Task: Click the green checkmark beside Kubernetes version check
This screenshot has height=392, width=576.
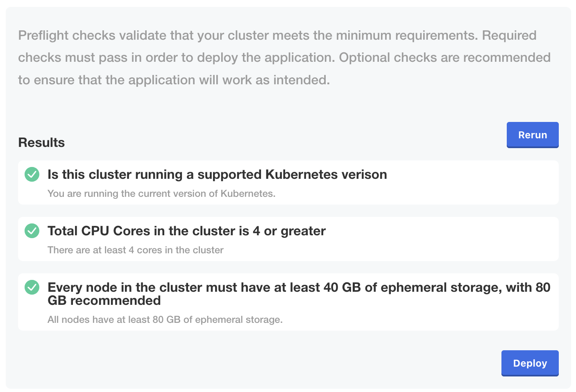Action: (x=32, y=174)
